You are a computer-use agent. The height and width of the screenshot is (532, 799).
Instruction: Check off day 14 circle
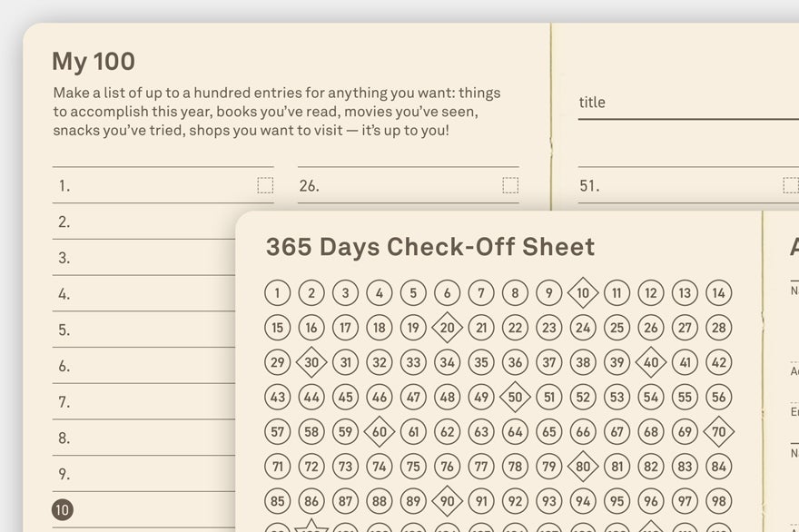[718, 293]
